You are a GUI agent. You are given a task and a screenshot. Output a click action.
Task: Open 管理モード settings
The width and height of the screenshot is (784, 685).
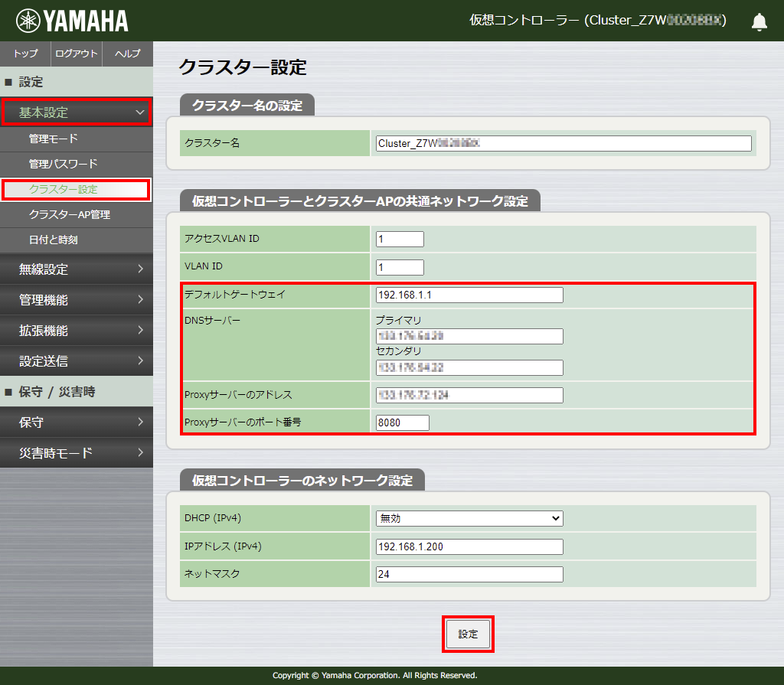click(54, 139)
